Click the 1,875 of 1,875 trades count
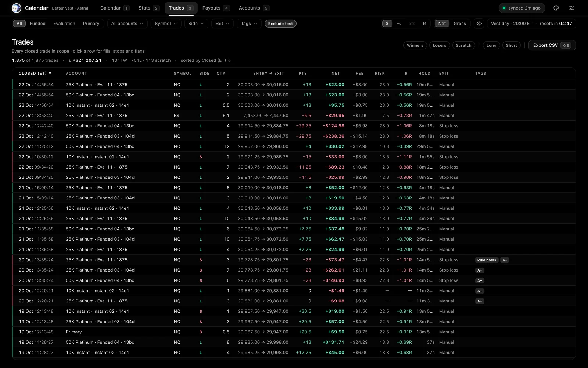This screenshot has width=588, height=368. pyautogui.click(x=35, y=60)
